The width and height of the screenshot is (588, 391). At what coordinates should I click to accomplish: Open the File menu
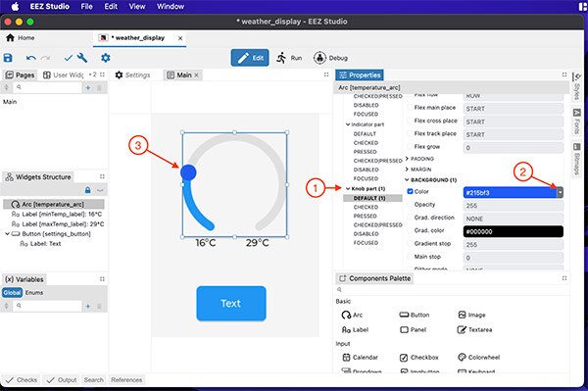pos(86,7)
